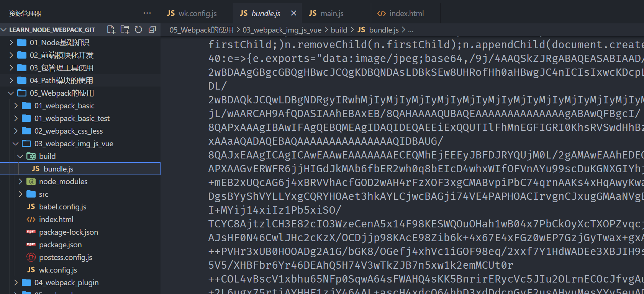Screen dimensions: 644x294
Task: Click the 03_webpack_img_js_vue breadcrumb
Action: point(282,30)
